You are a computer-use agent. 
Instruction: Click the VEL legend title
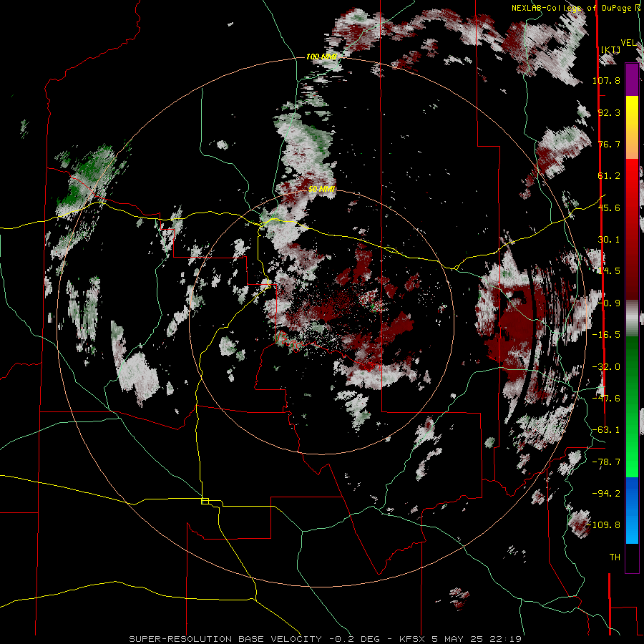[x=628, y=43]
